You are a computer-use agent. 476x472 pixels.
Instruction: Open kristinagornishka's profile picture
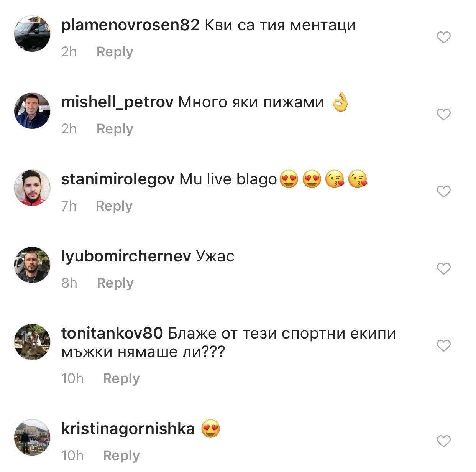tap(32, 437)
